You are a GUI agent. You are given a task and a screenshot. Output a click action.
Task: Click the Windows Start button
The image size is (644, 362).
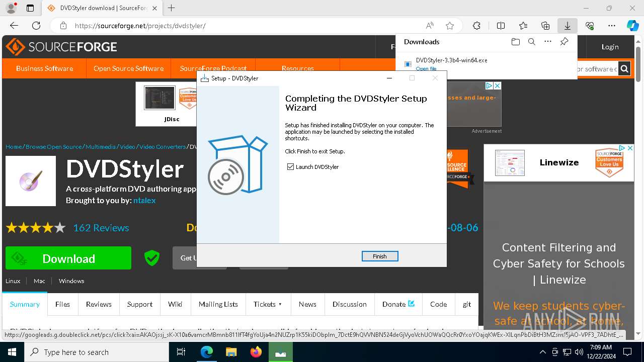click(12, 352)
